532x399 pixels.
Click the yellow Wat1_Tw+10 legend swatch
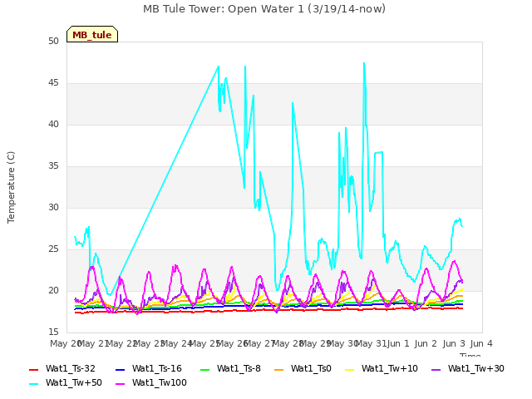(x=349, y=370)
